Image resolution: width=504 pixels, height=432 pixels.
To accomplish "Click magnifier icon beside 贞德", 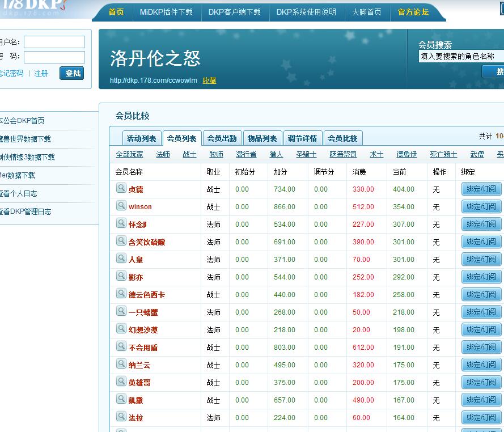I will pyautogui.click(x=121, y=188).
